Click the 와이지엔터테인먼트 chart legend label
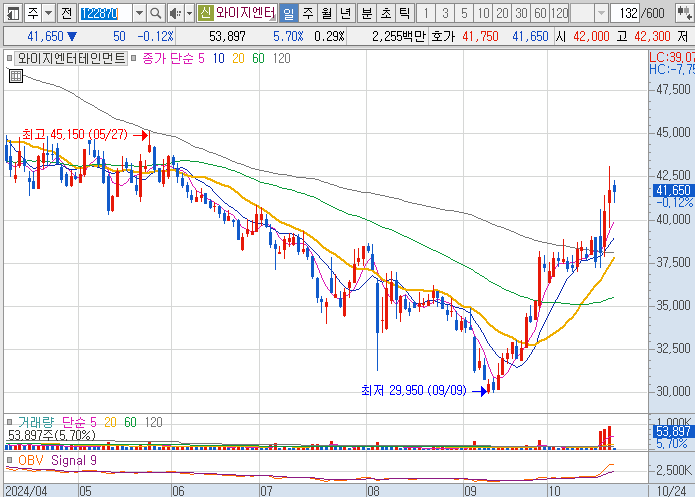This screenshot has width=695, height=497. coord(71,58)
